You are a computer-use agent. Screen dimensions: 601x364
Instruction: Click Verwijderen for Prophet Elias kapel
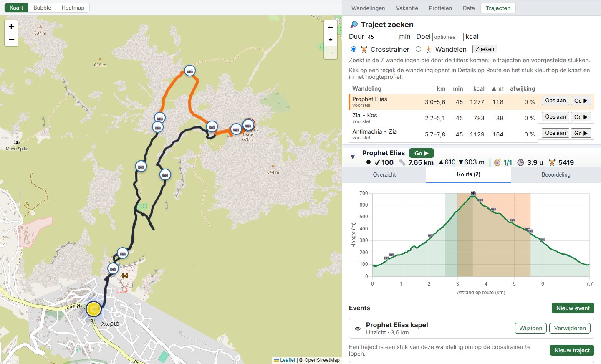[x=570, y=328]
